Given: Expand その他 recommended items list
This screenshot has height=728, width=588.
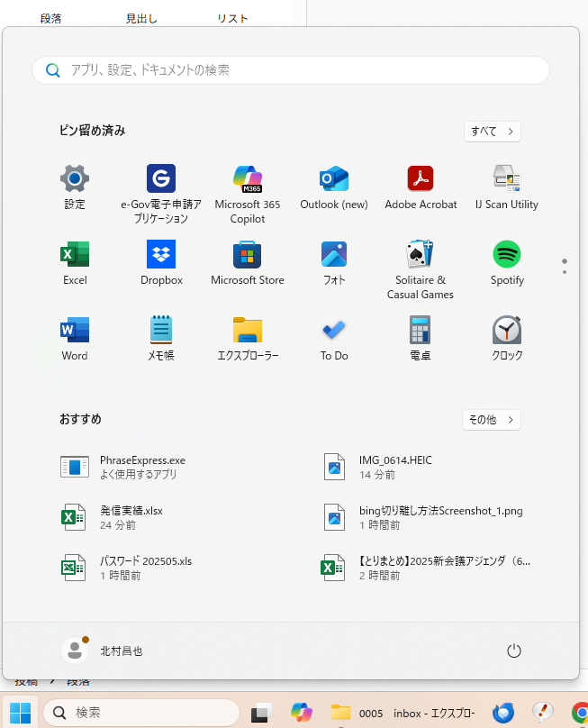Looking at the screenshot, I should (x=492, y=420).
